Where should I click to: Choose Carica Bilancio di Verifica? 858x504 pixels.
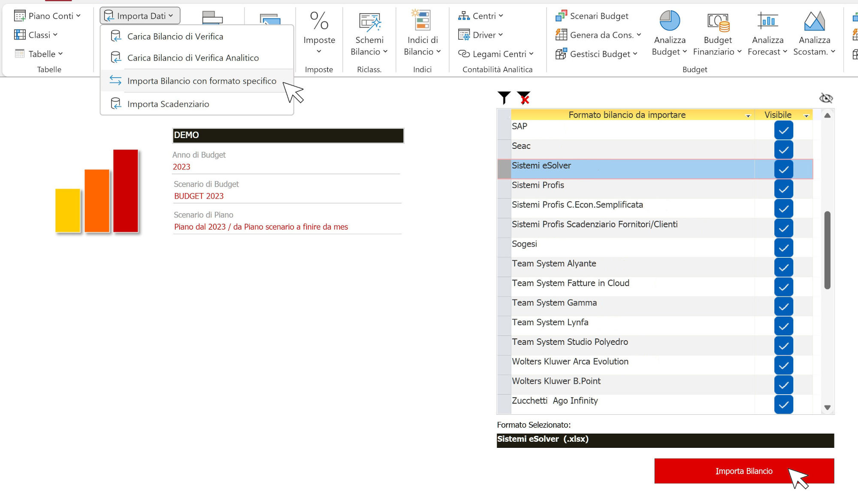[197, 36]
